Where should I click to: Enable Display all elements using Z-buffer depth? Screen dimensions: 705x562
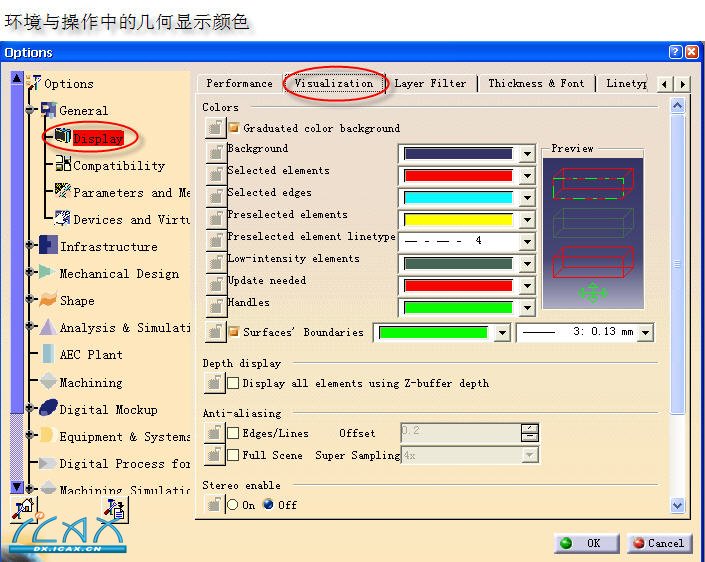pyautogui.click(x=233, y=383)
